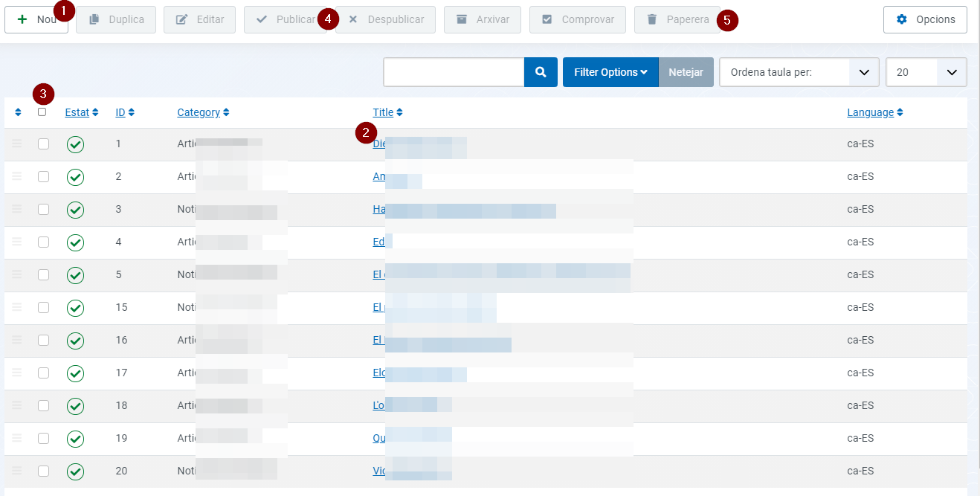Click the green published status icon for ID 1
This screenshot has width=980, height=496.
click(x=75, y=144)
